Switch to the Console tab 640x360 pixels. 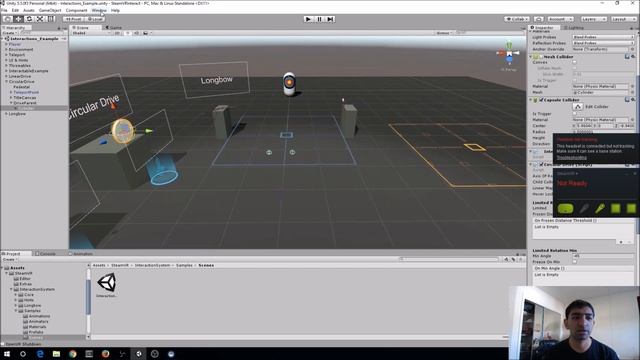click(45, 253)
